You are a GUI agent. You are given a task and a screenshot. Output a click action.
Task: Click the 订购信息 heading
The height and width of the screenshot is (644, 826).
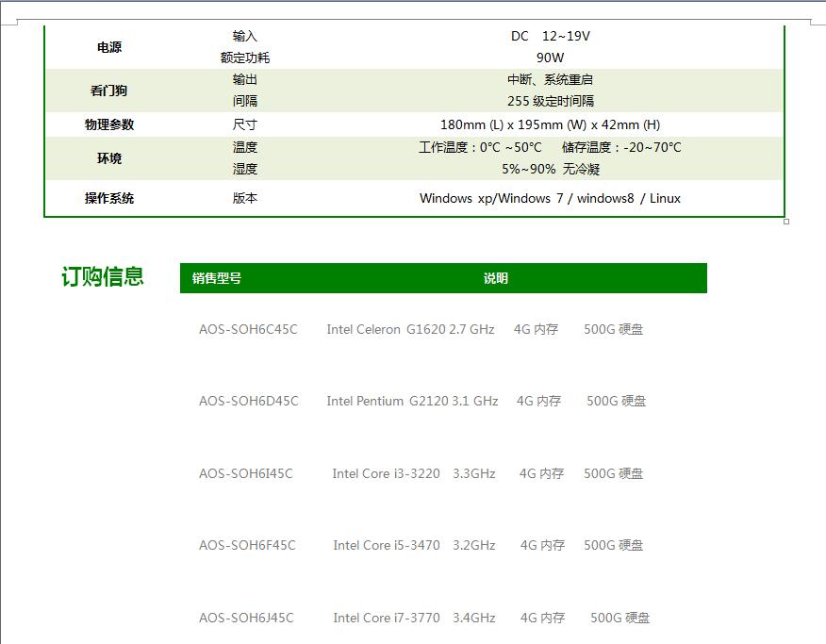click(103, 276)
